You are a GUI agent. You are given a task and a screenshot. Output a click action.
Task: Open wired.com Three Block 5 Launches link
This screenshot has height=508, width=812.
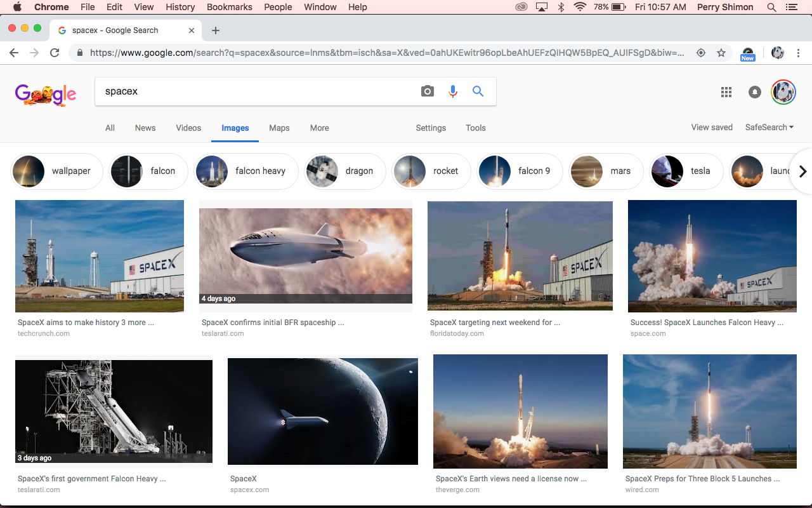coord(703,479)
